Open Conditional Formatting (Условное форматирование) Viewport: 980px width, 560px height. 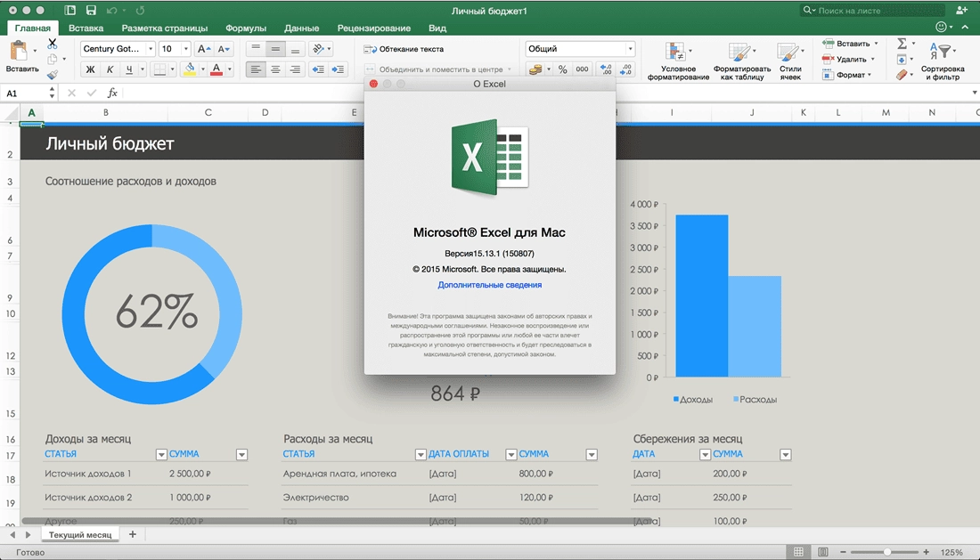coord(678,61)
